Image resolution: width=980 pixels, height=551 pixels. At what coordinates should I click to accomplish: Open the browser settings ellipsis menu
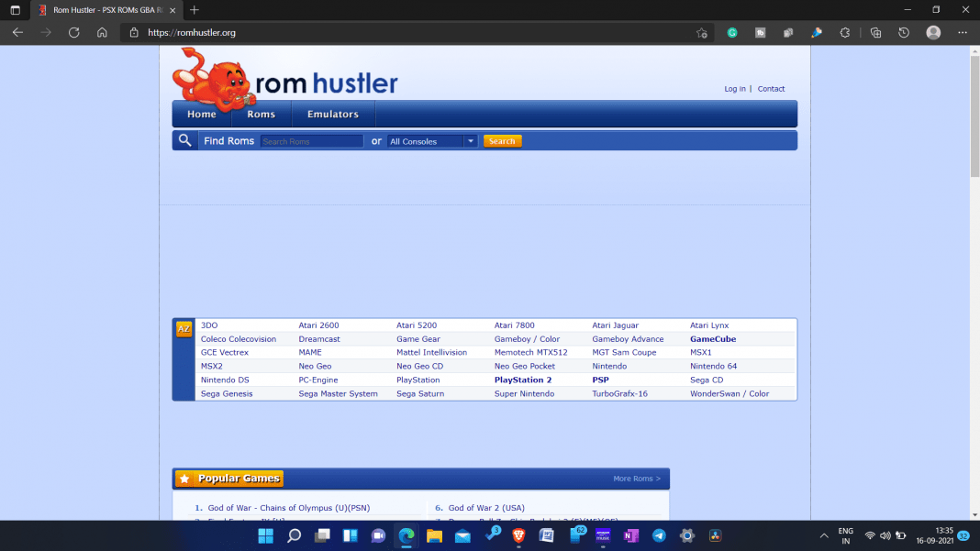962,32
